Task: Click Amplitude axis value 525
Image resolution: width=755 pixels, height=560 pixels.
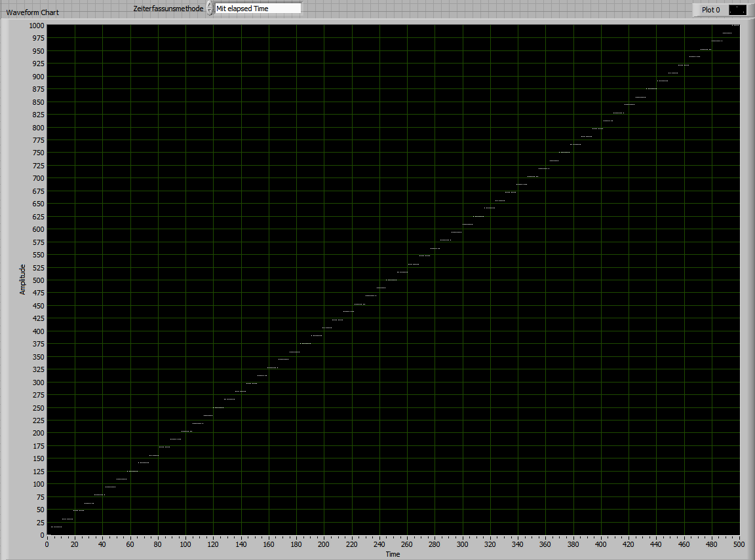Action: pyautogui.click(x=39, y=267)
